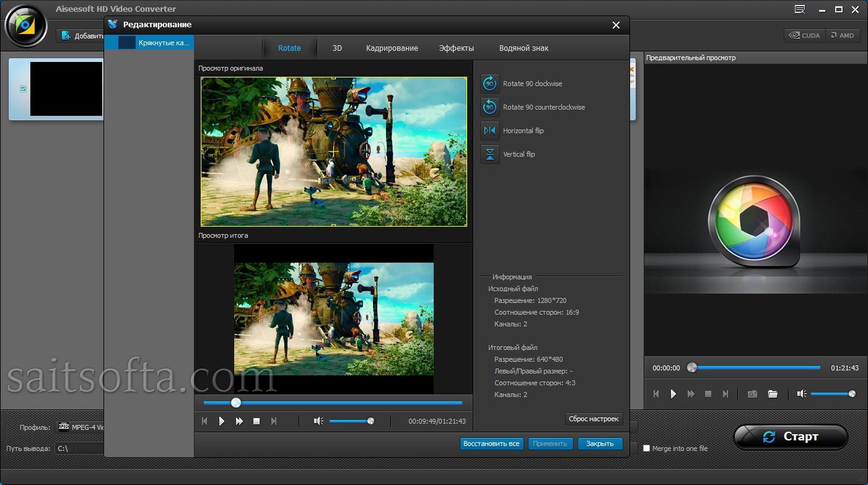Fast forward in main preview panel
868x485 pixels.
pos(691,394)
